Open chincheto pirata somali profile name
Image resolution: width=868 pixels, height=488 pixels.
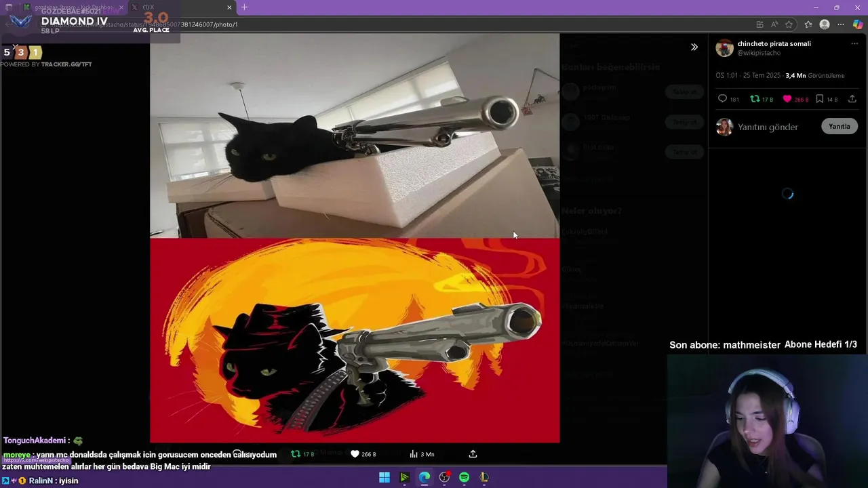click(x=774, y=43)
